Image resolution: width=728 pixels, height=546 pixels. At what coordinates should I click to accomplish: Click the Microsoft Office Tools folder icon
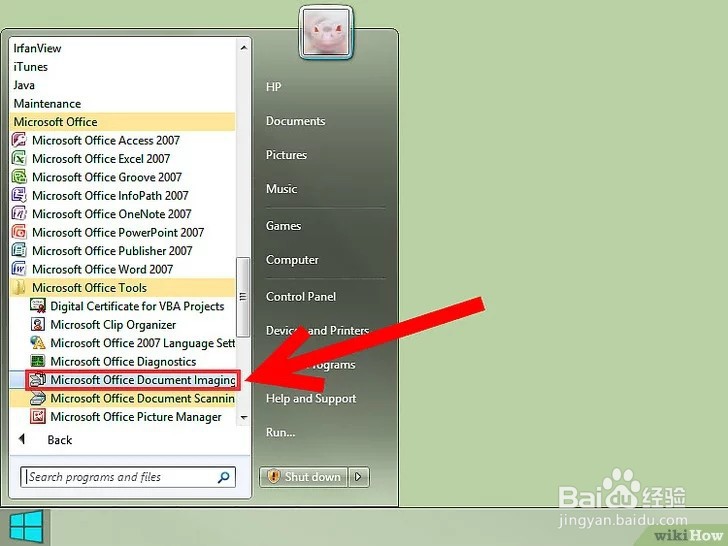click(x=19, y=288)
